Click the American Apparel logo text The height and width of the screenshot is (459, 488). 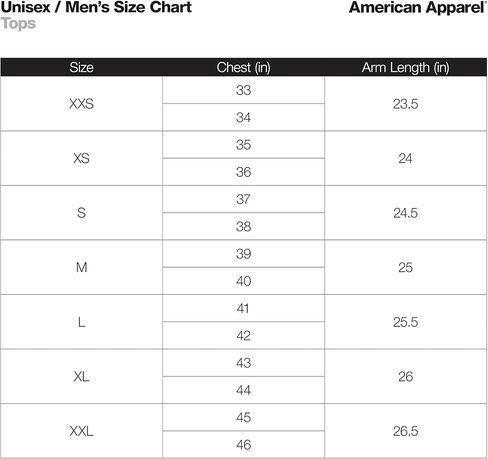coord(418,8)
